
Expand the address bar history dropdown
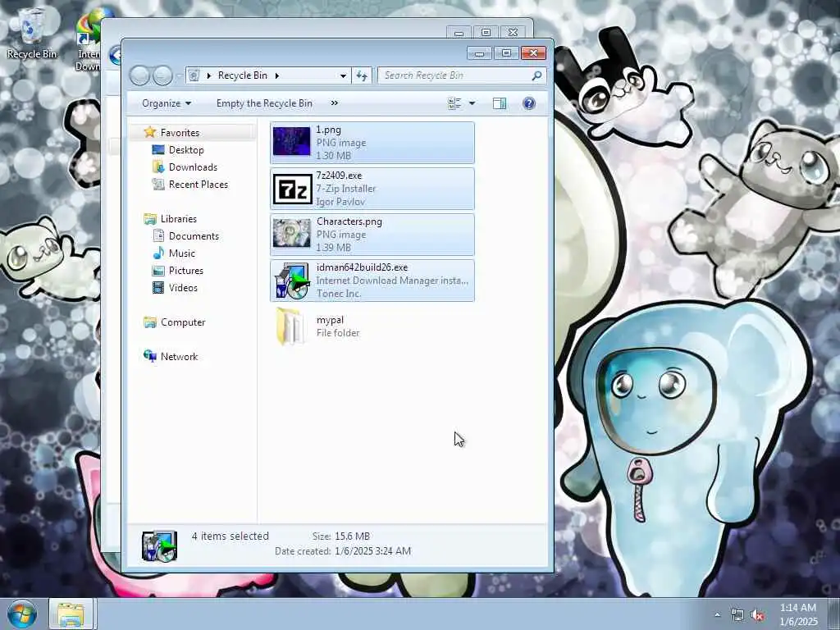[x=343, y=75]
